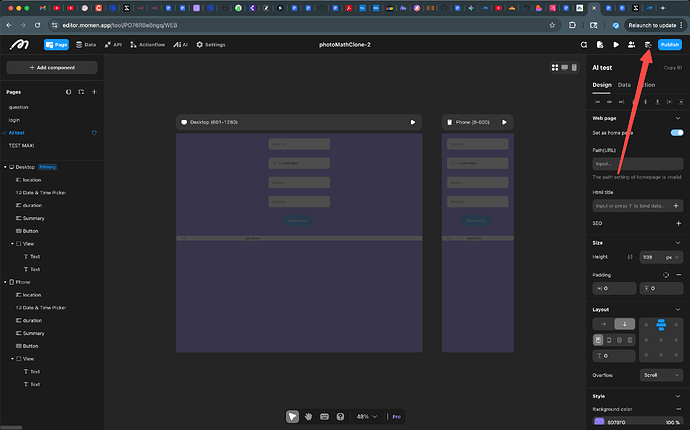690x430 pixels.
Task: Click the plus icon to add new page
Action: pos(94,91)
